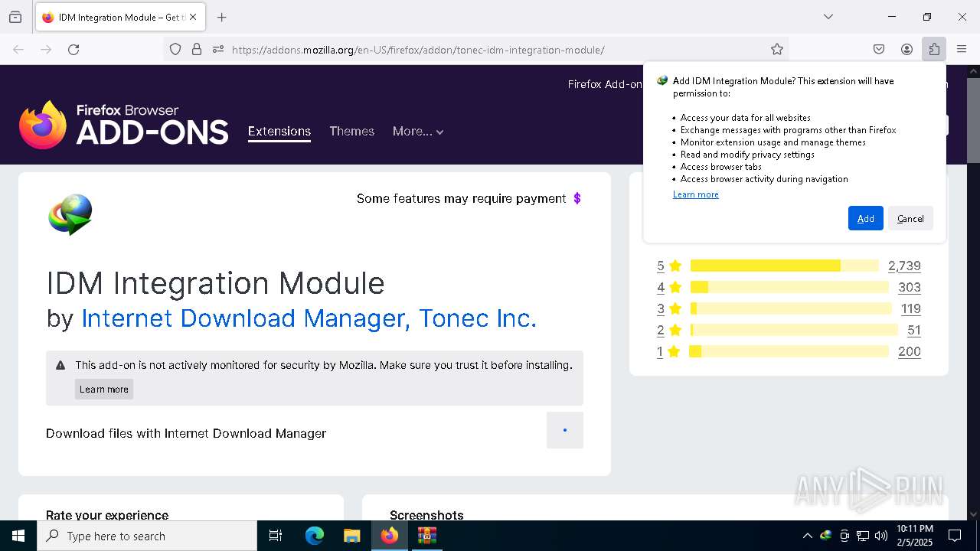Click the forward navigation arrow
The height and width of the screenshot is (551, 980).
(x=46, y=50)
